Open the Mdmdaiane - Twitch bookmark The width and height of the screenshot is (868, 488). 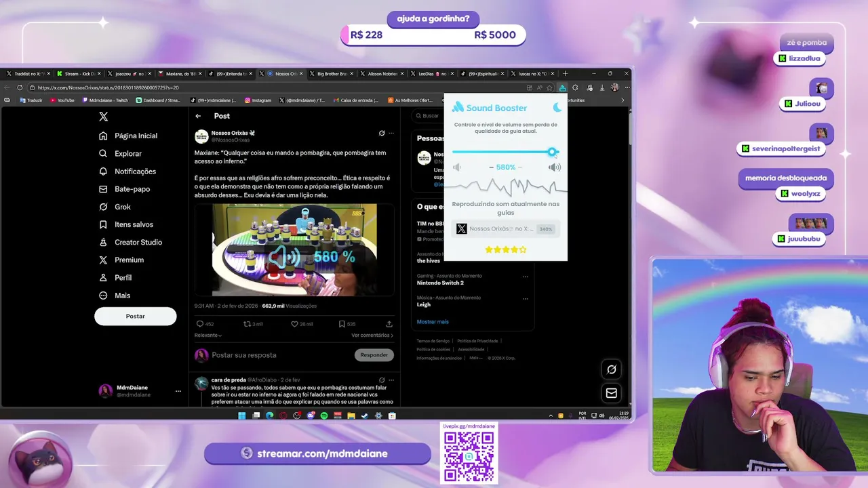pos(105,100)
